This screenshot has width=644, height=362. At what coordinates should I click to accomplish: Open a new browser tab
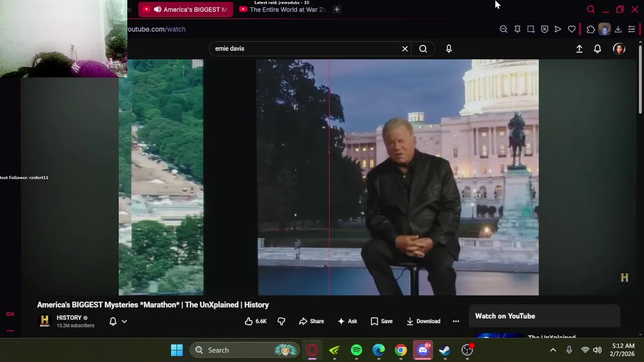(337, 10)
